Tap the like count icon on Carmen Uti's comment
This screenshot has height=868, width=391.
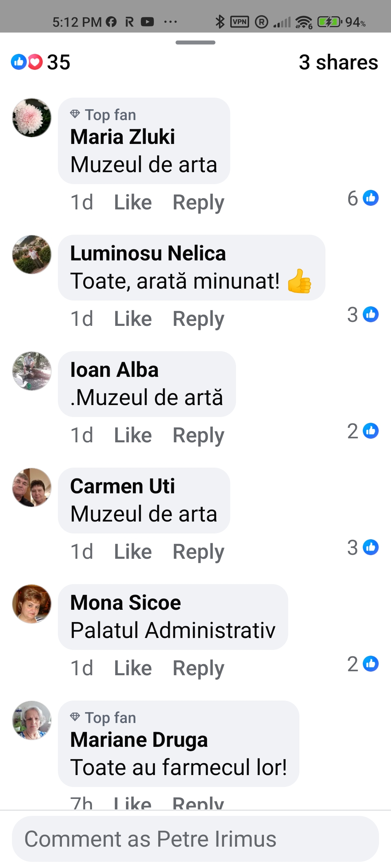[371, 547]
